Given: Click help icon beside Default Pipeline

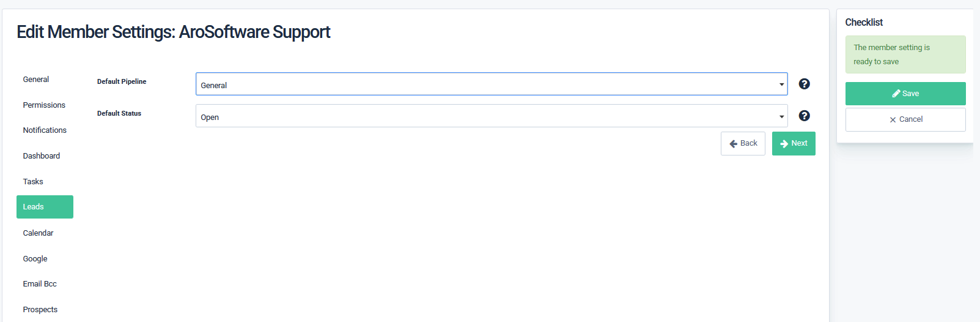Looking at the screenshot, I should tap(804, 84).
